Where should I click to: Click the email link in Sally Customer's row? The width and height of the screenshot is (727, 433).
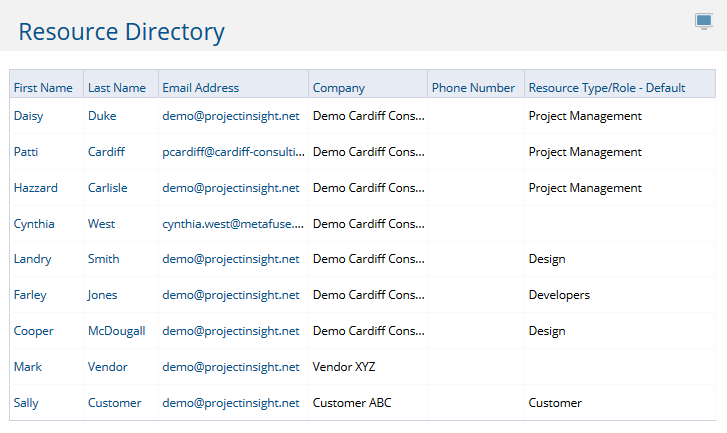(x=230, y=403)
